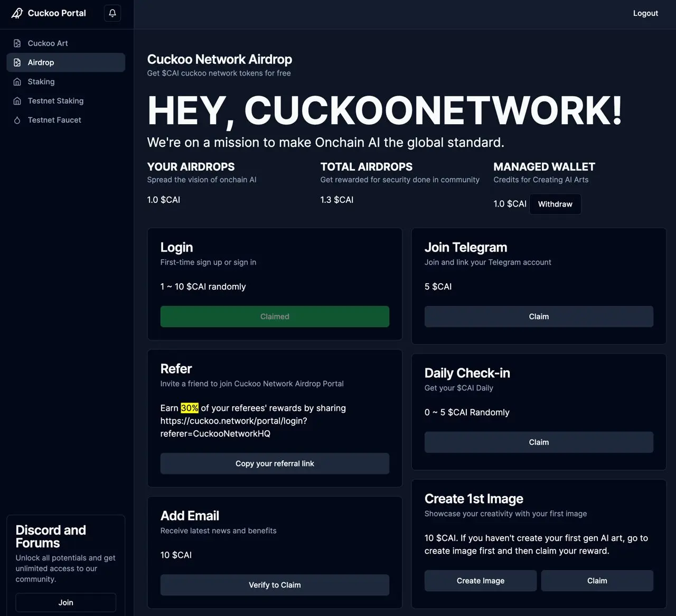Click the Staking sidebar icon

[x=17, y=82]
